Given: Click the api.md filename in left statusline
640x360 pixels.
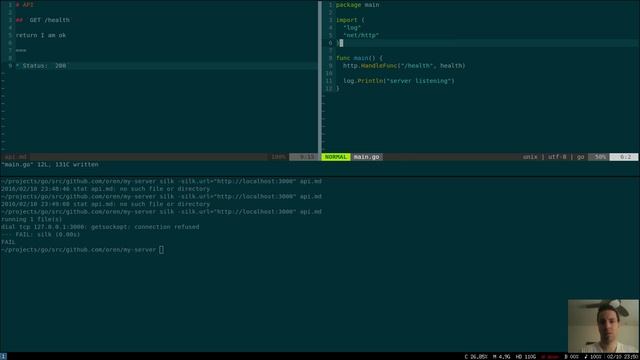Looking at the screenshot, I should 16,157.
